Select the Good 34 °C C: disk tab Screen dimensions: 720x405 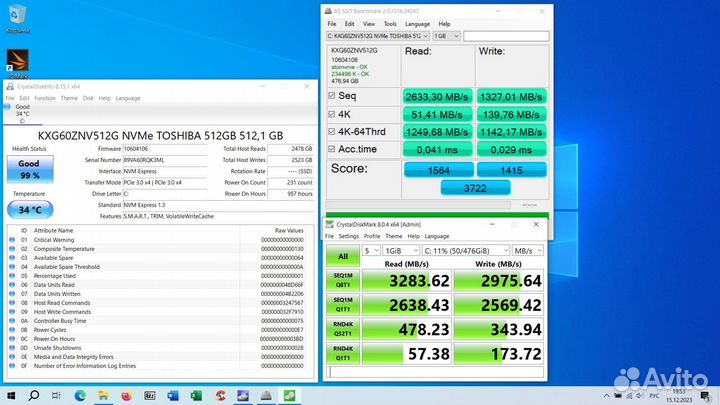(22, 114)
